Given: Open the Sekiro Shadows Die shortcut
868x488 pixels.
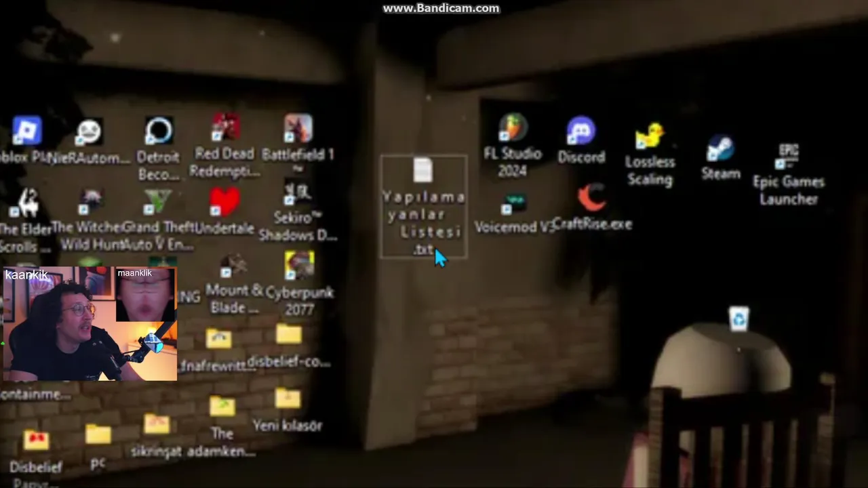Looking at the screenshot, I should click(297, 195).
